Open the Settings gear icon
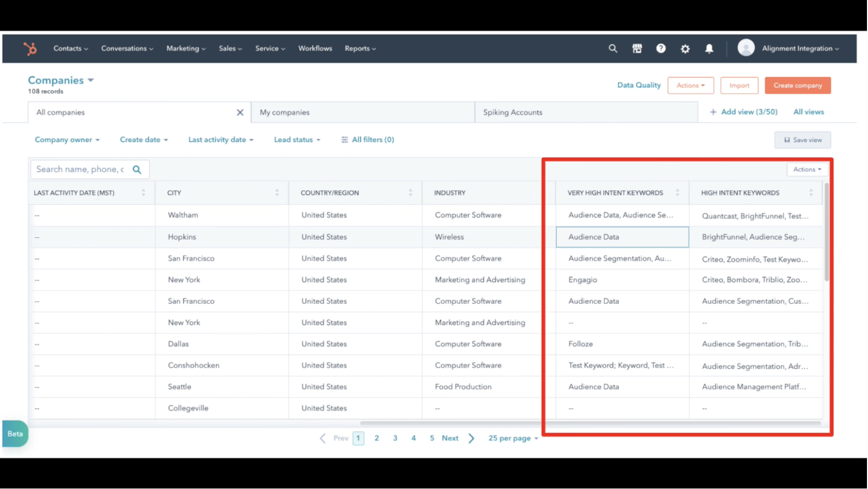Image resolution: width=868 pixels, height=489 pixels. tap(686, 49)
